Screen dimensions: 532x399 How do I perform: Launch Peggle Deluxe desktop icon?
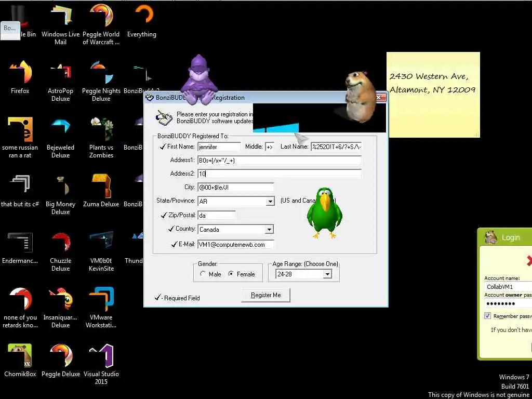[60, 361]
